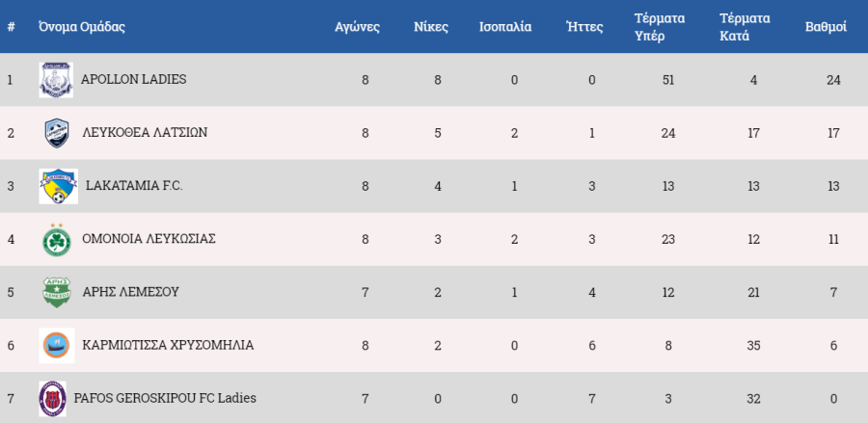The image size is (868, 423).
Task: Open the APOLLON LADIES team name
Action: click(133, 80)
